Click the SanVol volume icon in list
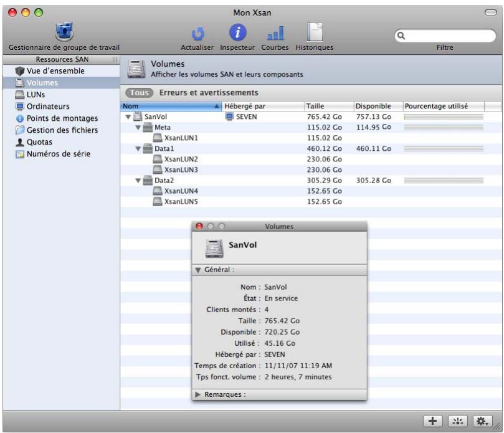504x433 pixels. (138, 117)
